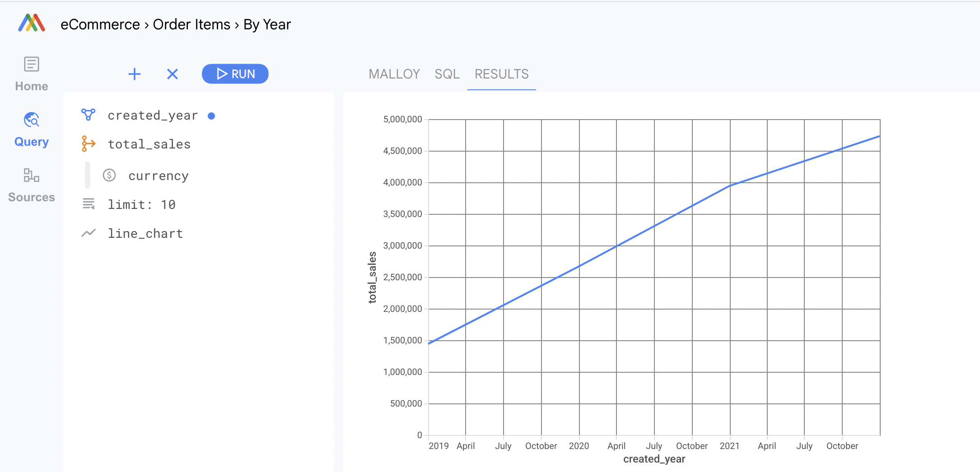
Task: Open Order Items in the breadcrumb
Action: click(191, 24)
